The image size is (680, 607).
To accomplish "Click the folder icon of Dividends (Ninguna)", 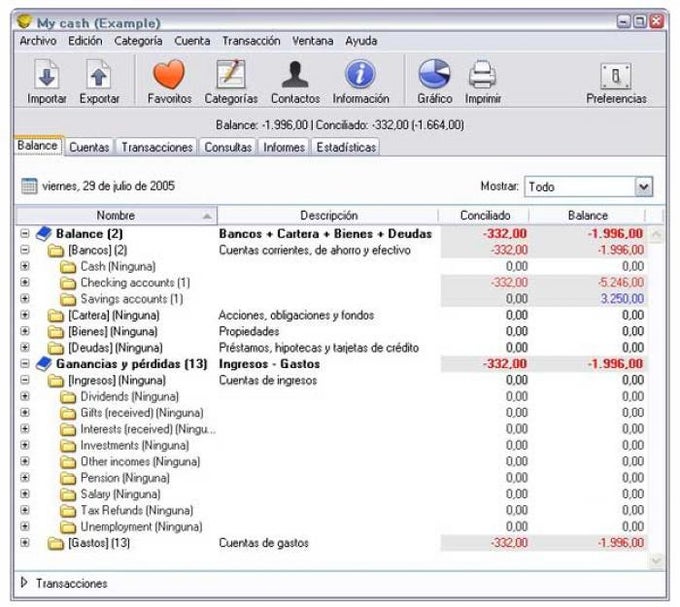I will point(68,397).
